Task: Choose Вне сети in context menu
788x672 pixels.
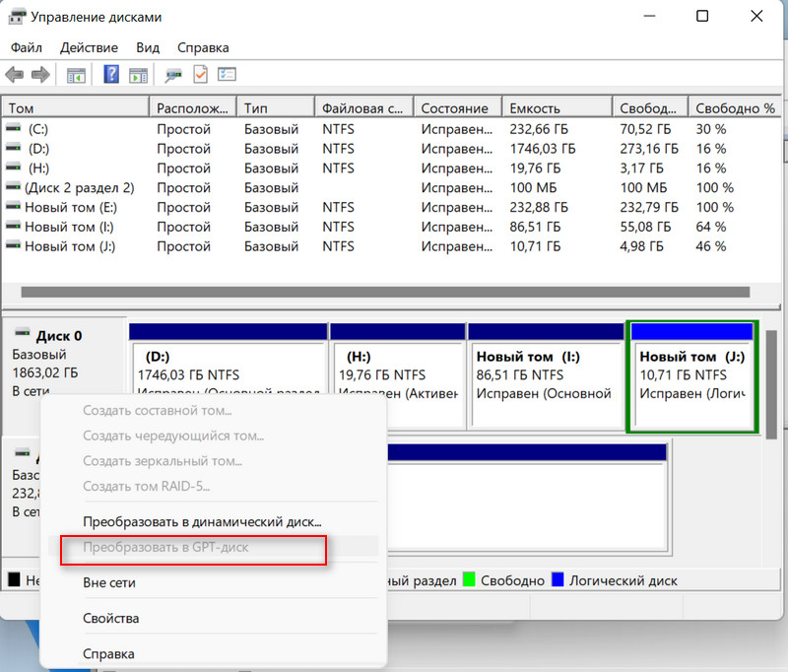Action: 109,582
